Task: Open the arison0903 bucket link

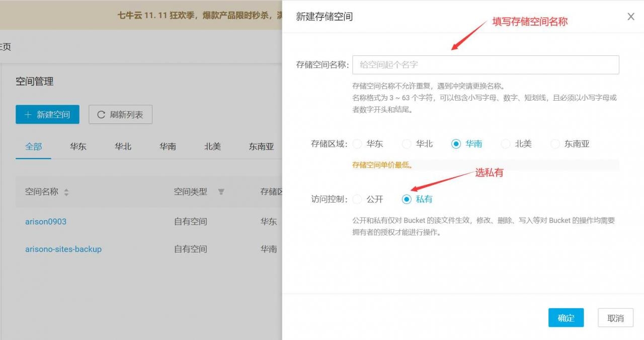Action: 46,222
